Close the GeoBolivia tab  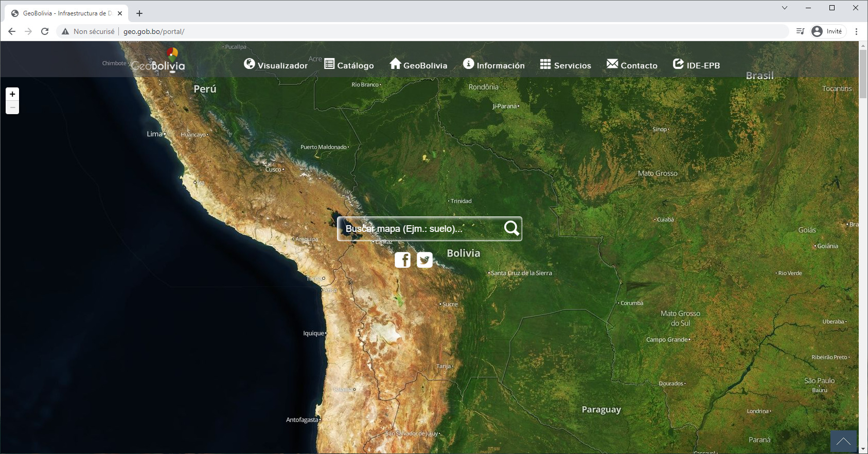coord(120,13)
